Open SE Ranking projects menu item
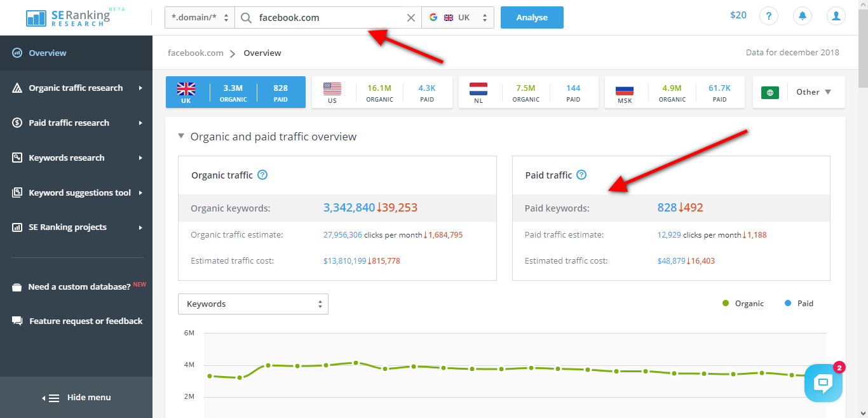868x418 pixels. 76,227
